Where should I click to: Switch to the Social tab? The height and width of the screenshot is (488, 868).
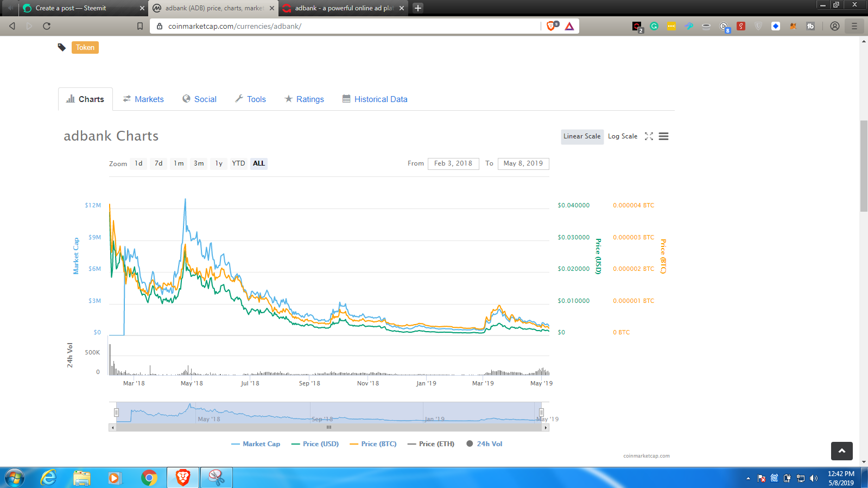click(x=199, y=99)
